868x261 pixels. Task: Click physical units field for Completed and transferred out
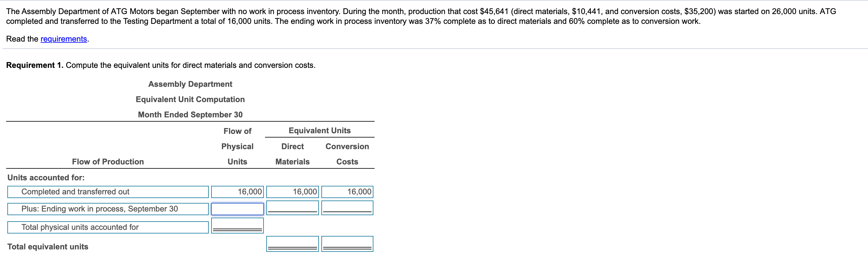237,192
